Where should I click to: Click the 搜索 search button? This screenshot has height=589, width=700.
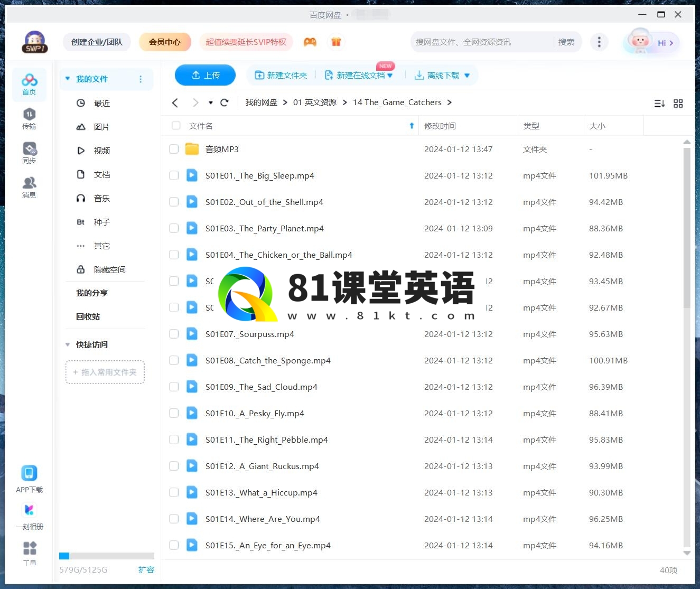click(566, 42)
